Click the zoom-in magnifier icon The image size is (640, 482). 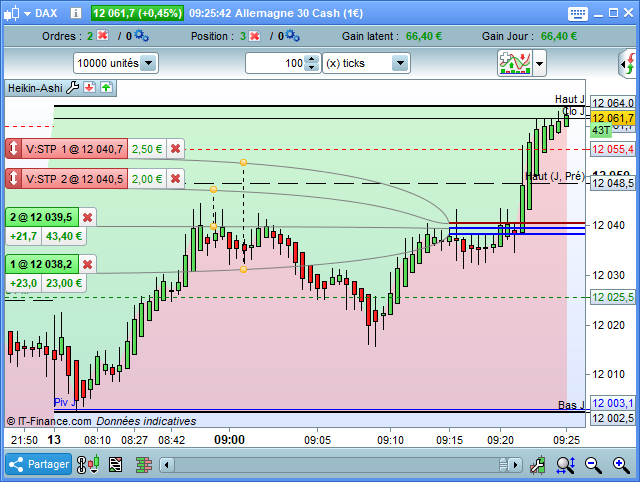click(x=621, y=465)
